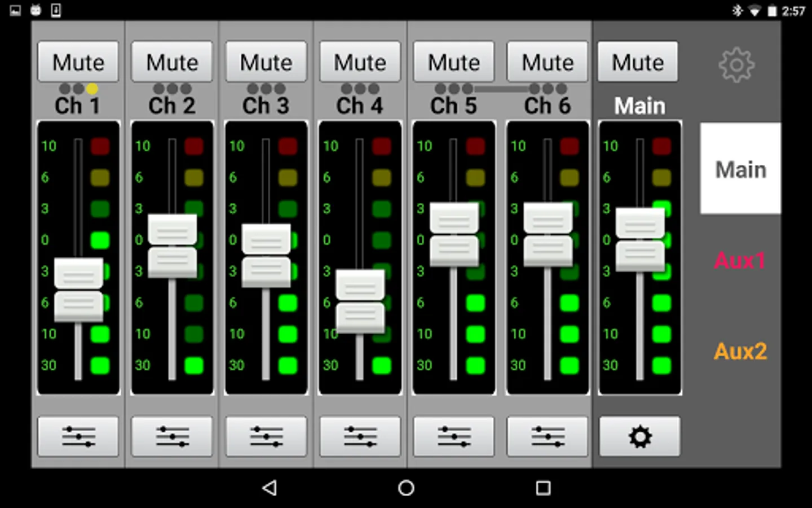The image size is (812, 508).
Task: Click the Ch 5 fader handle
Action: [x=454, y=234]
